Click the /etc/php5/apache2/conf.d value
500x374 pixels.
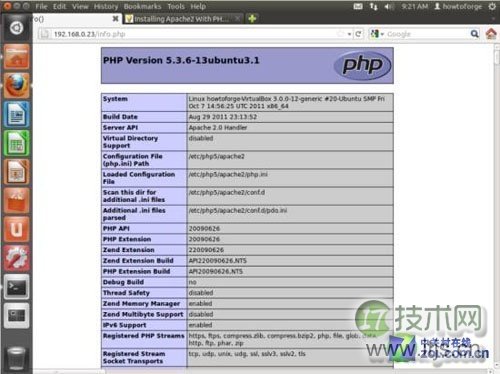227,192
